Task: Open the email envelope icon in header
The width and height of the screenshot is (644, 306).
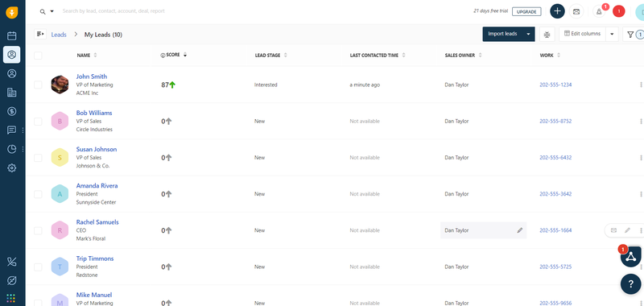Action: click(x=576, y=11)
